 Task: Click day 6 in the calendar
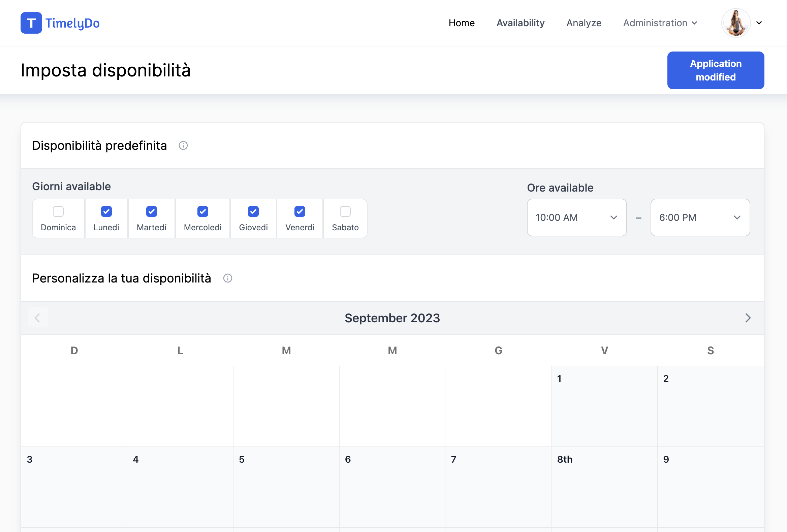[x=392, y=487]
